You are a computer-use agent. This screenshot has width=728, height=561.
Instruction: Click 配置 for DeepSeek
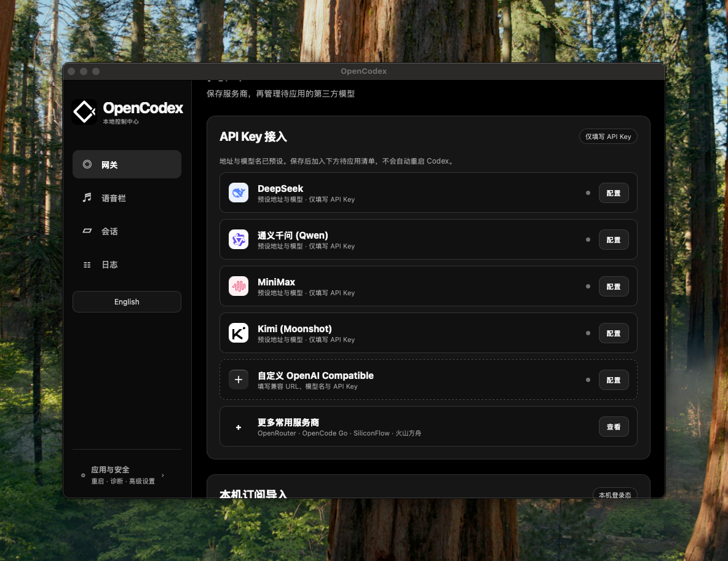[x=614, y=193]
